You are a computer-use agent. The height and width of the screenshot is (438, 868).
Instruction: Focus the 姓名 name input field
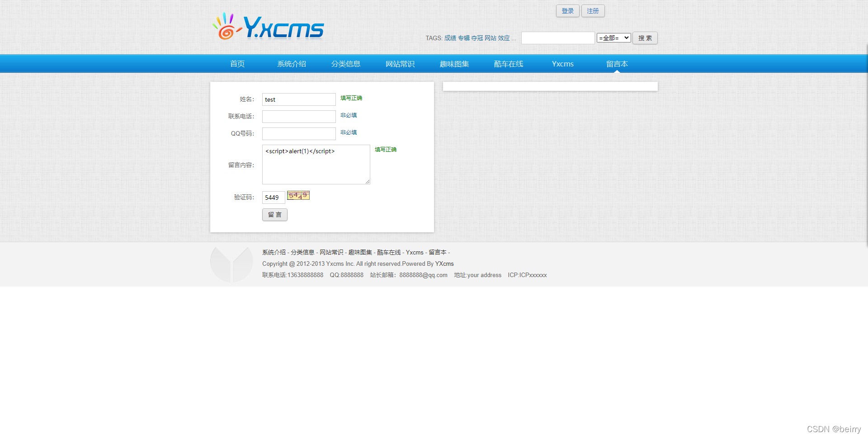point(299,99)
